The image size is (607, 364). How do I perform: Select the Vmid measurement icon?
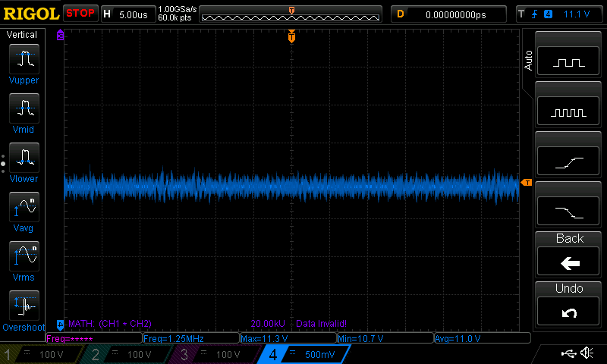[24, 108]
